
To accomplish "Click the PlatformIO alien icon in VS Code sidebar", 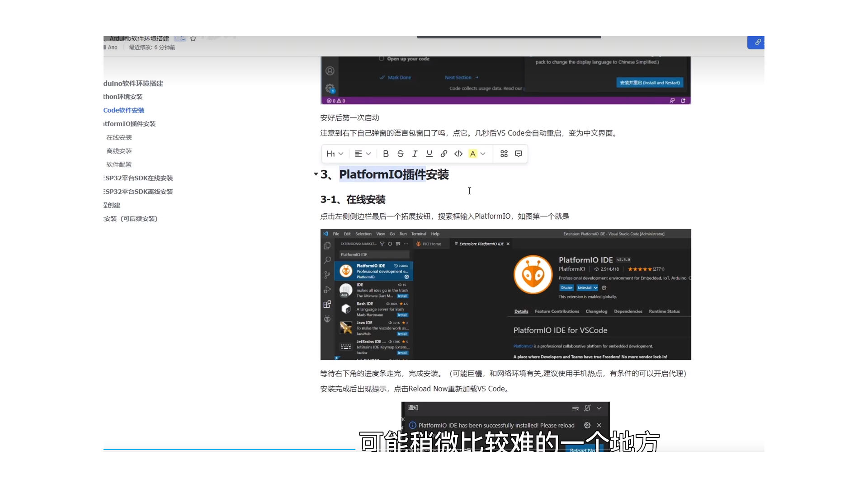I will click(327, 319).
